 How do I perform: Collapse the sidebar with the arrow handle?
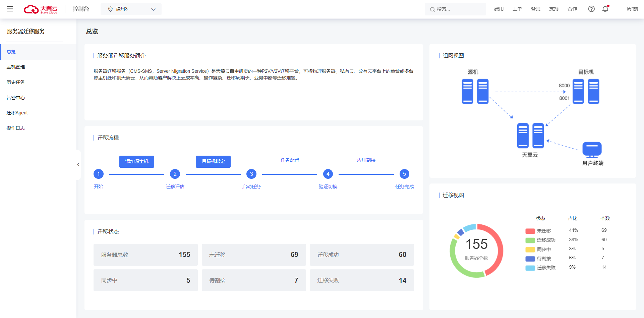(78, 164)
